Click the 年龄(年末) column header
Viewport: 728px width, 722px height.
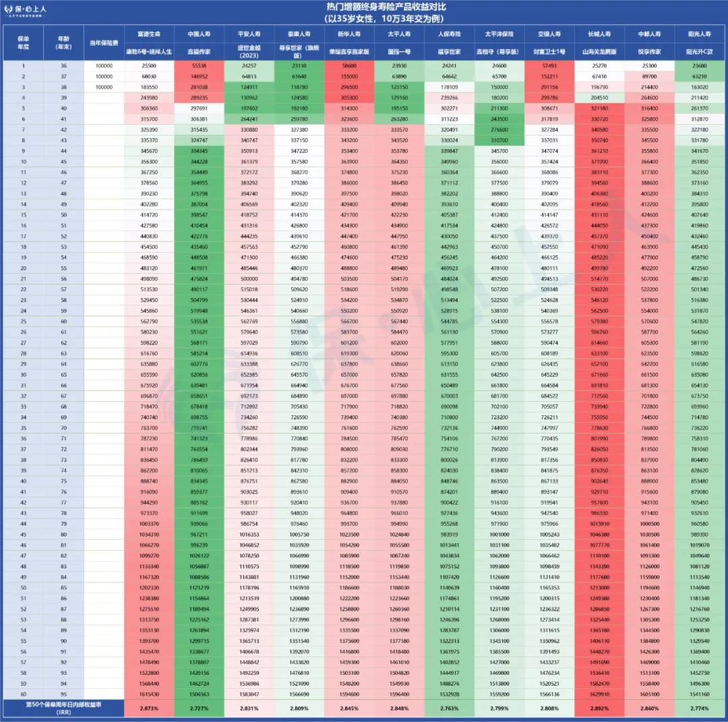click(64, 42)
